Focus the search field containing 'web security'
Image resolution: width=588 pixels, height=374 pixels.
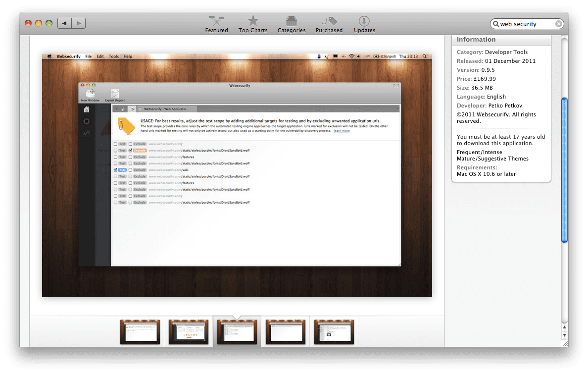pos(527,24)
